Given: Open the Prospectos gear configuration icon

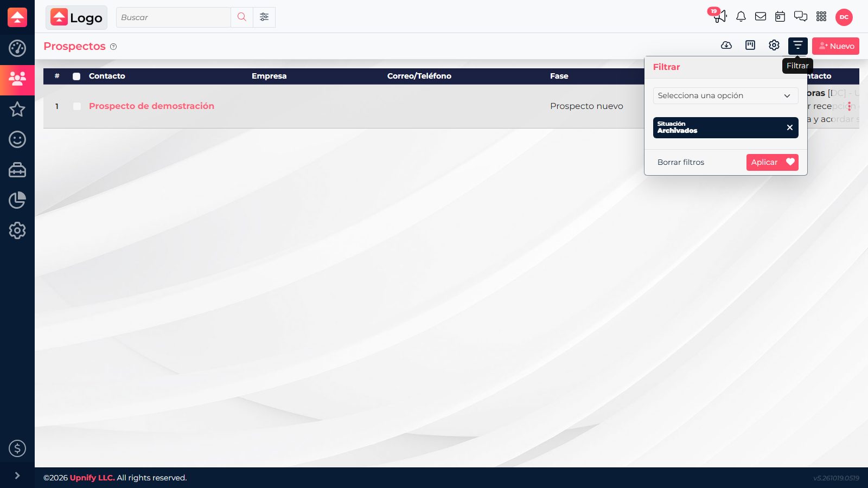Looking at the screenshot, I should tap(774, 46).
